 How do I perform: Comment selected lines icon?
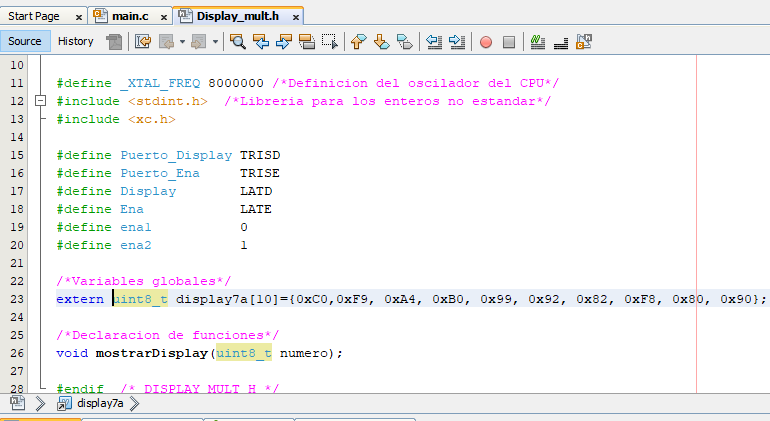click(x=538, y=42)
